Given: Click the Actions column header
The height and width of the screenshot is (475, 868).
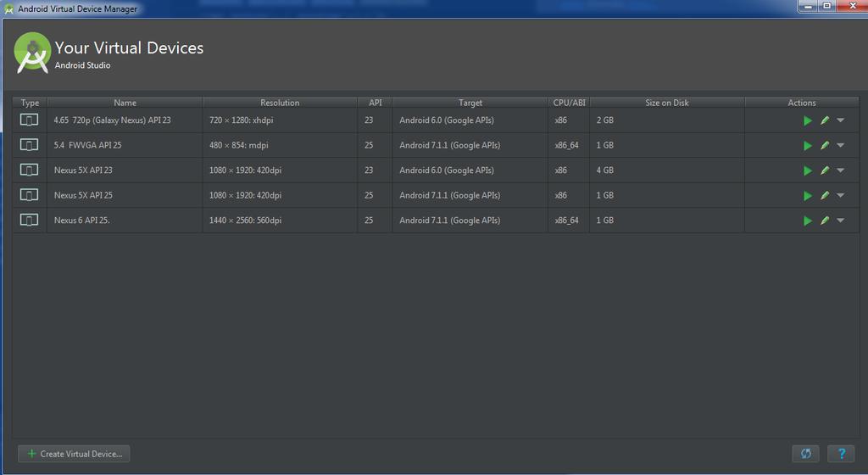Looking at the screenshot, I should click(802, 103).
